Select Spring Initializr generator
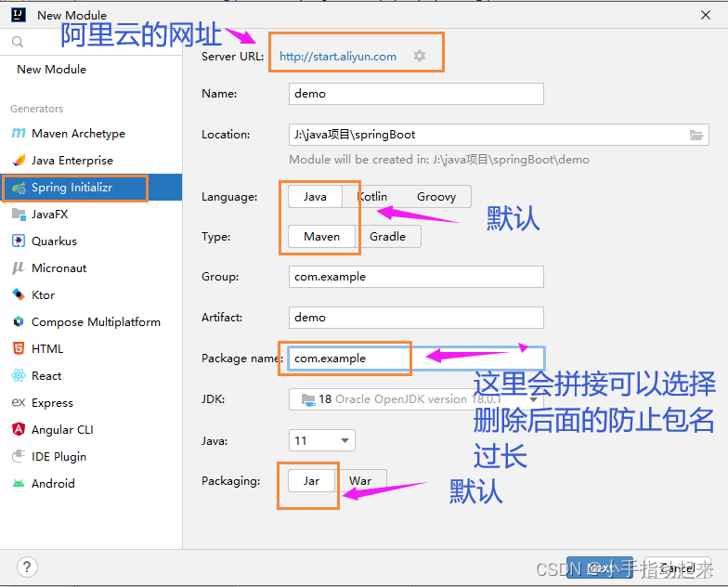This screenshot has width=728, height=587. tap(91, 188)
